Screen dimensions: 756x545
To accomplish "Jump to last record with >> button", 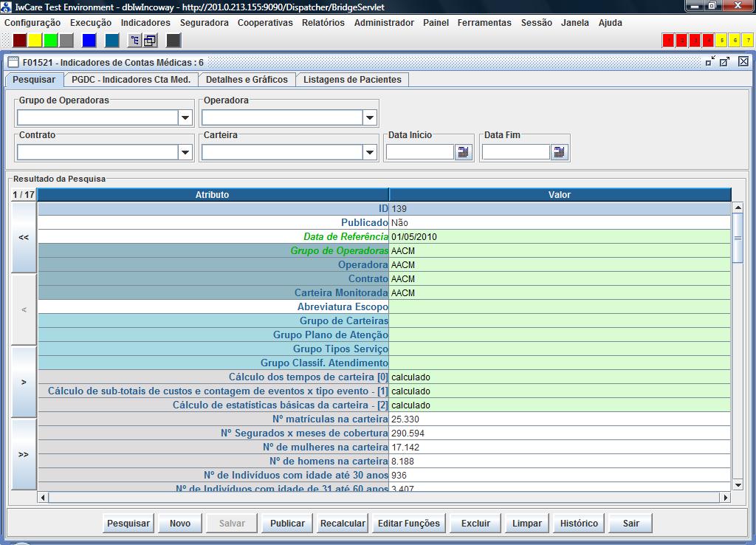I will [x=24, y=454].
